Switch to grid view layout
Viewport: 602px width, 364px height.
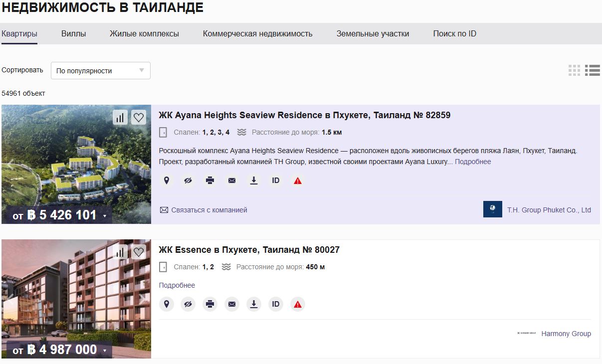[575, 70]
